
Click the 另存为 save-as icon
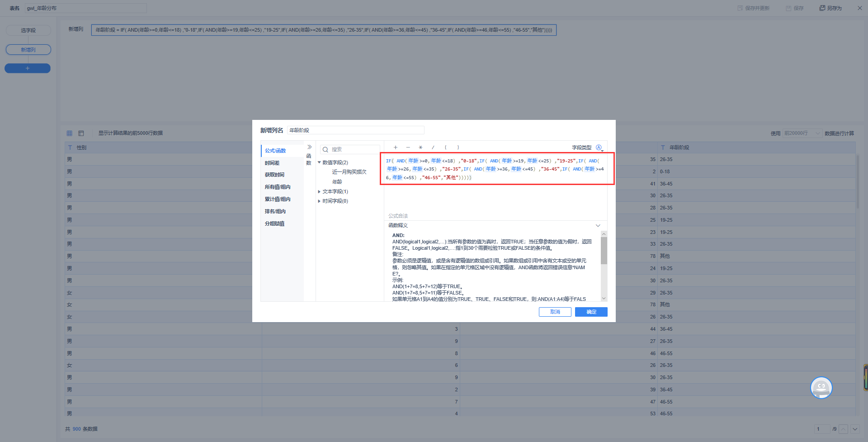822,8
